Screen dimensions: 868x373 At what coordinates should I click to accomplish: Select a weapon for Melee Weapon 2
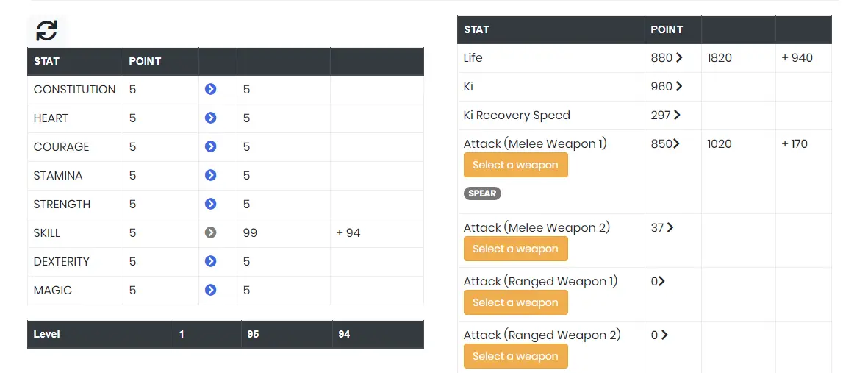pos(516,249)
